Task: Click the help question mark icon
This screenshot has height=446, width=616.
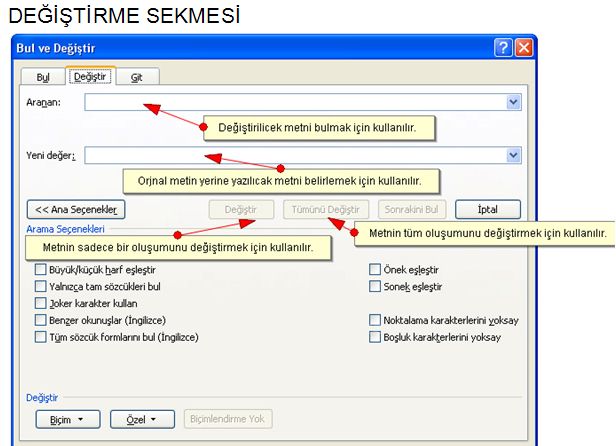Action: coord(503,48)
